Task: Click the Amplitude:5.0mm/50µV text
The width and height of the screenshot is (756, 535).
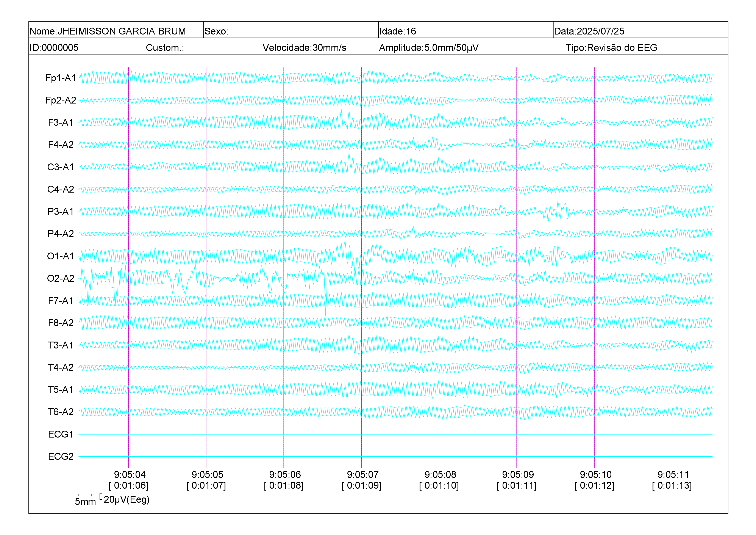Action: click(x=429, y=48)
